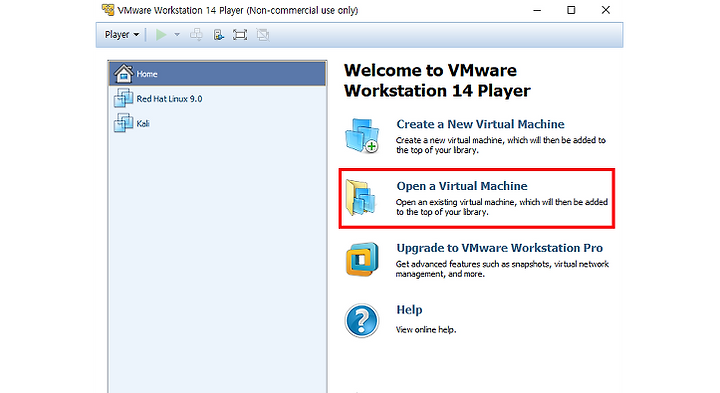
Task: Click the Home house icon
Action: 124,73
